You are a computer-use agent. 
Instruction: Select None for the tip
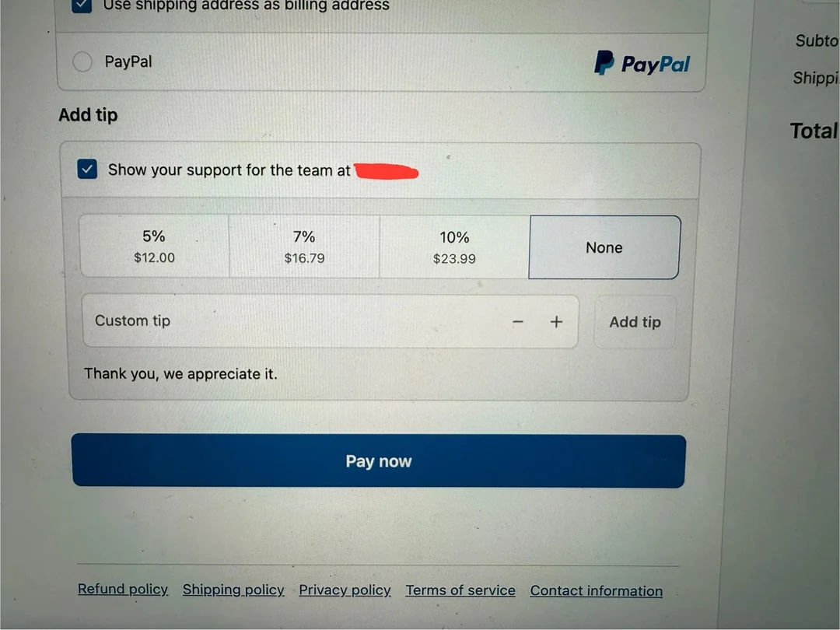tap(604, 247)
